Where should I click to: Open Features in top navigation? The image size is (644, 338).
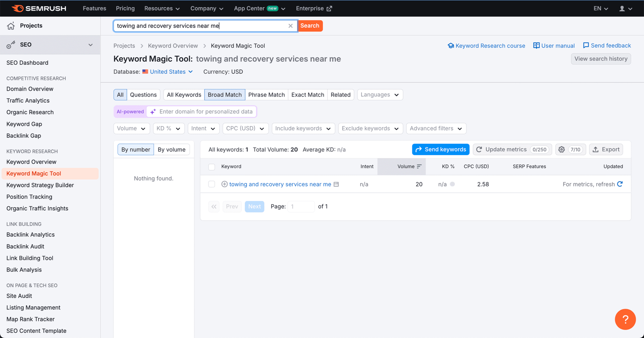click(x=95, y=8)
